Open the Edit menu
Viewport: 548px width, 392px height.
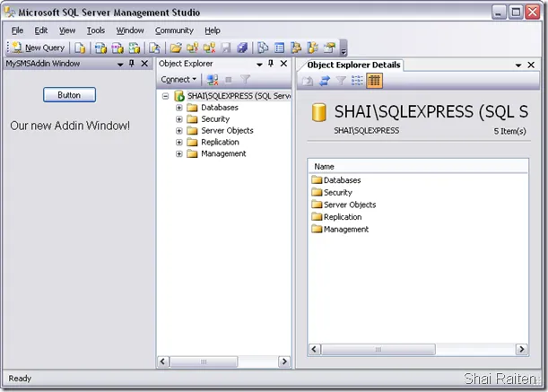41,30
